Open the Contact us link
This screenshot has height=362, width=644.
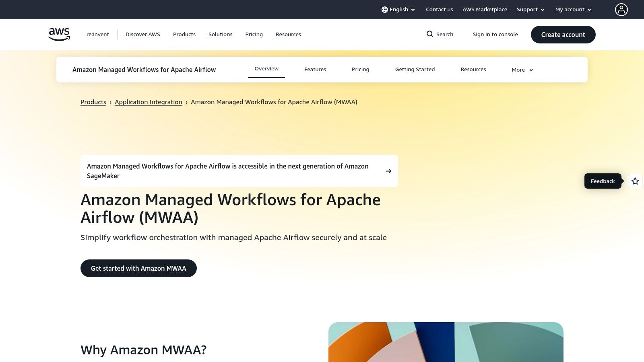439,9
